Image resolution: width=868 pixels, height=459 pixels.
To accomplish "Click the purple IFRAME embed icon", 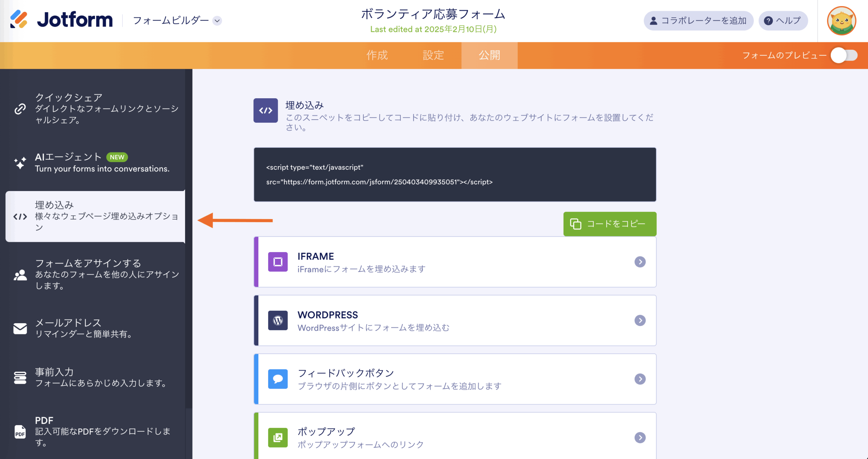I will point(278,262).
